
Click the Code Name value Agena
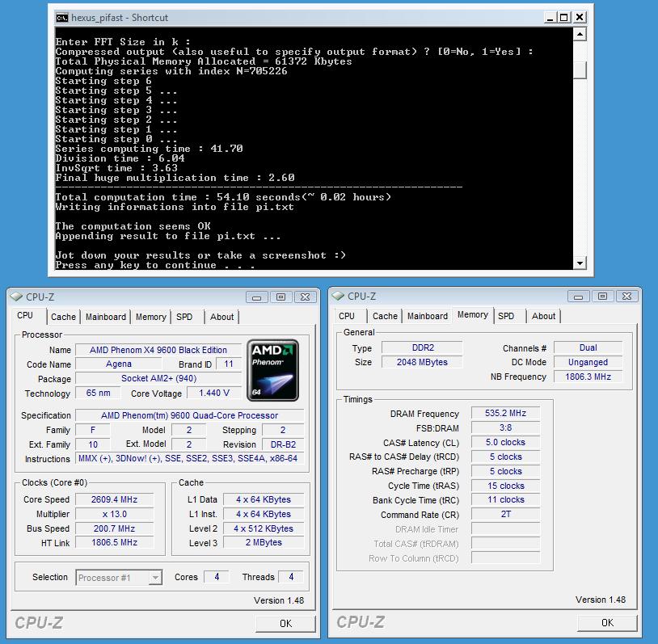pos(119,364)
